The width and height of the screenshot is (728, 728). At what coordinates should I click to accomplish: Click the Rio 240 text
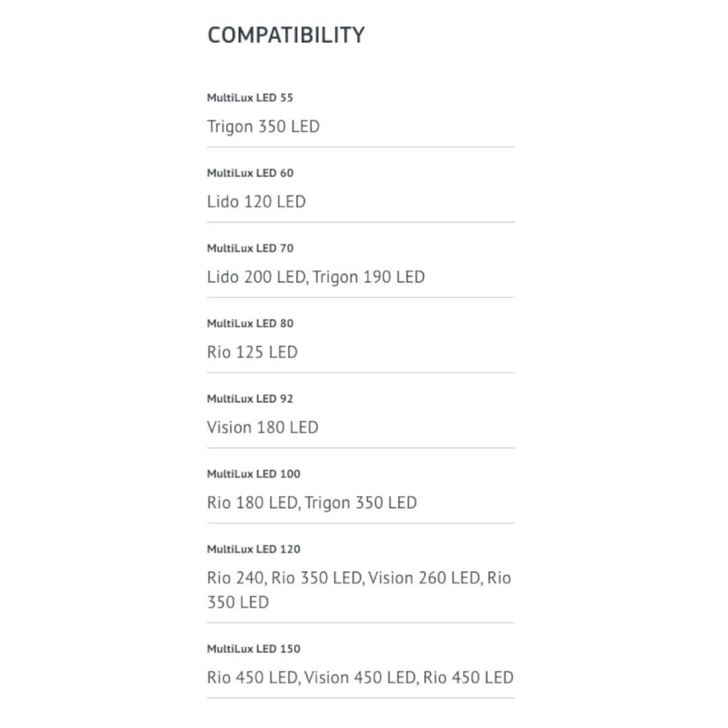235,578
